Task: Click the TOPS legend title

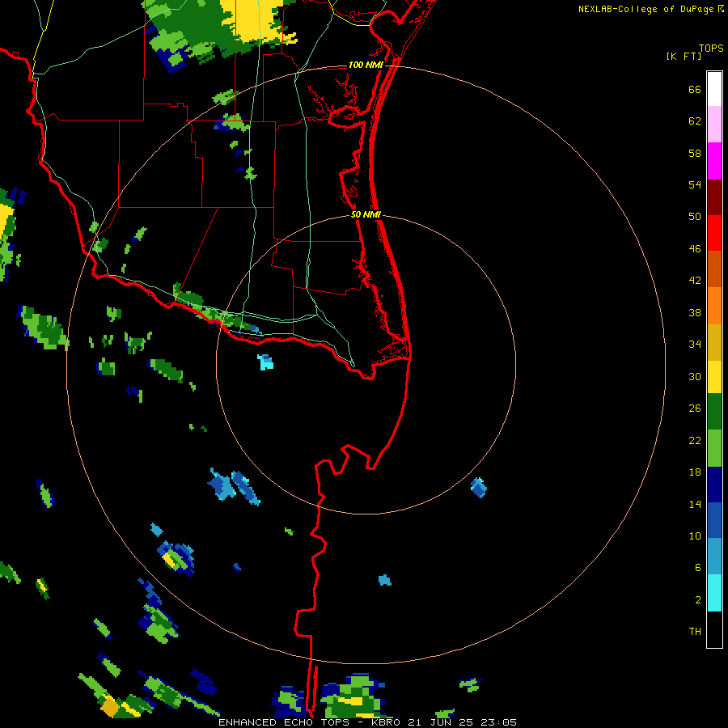Action: point(711,49)
